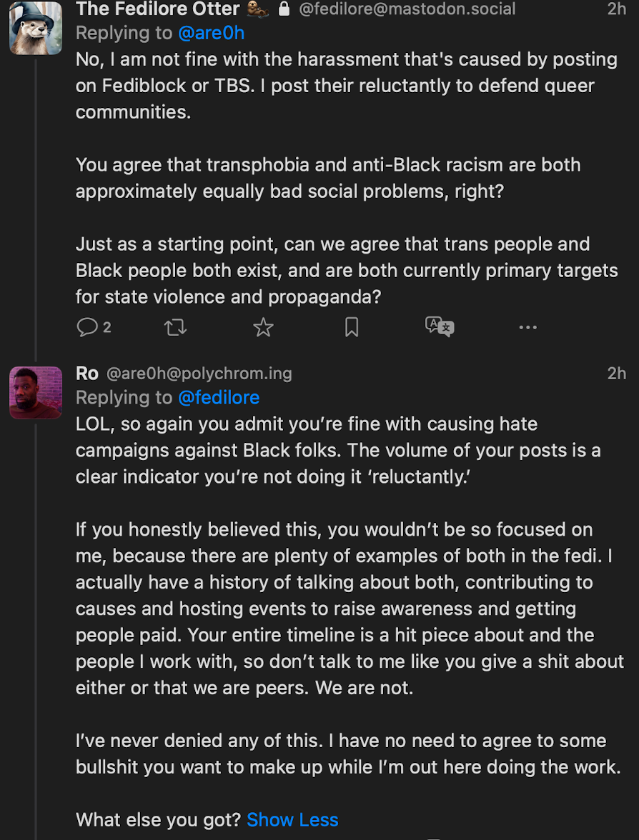Bookmark the Fedilore Otter post
The image size is (639, 840).
point(352,327)
